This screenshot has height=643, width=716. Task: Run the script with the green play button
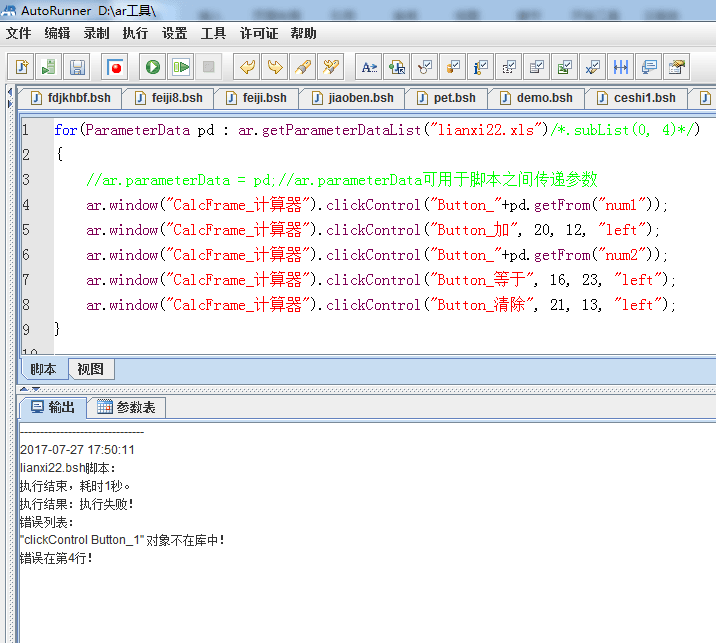152,67
